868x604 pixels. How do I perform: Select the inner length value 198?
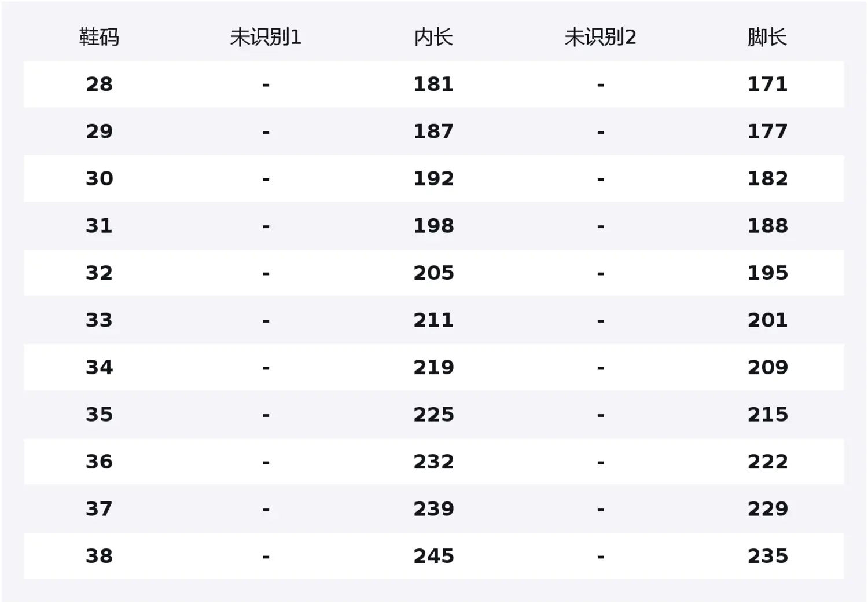point(433,226)
